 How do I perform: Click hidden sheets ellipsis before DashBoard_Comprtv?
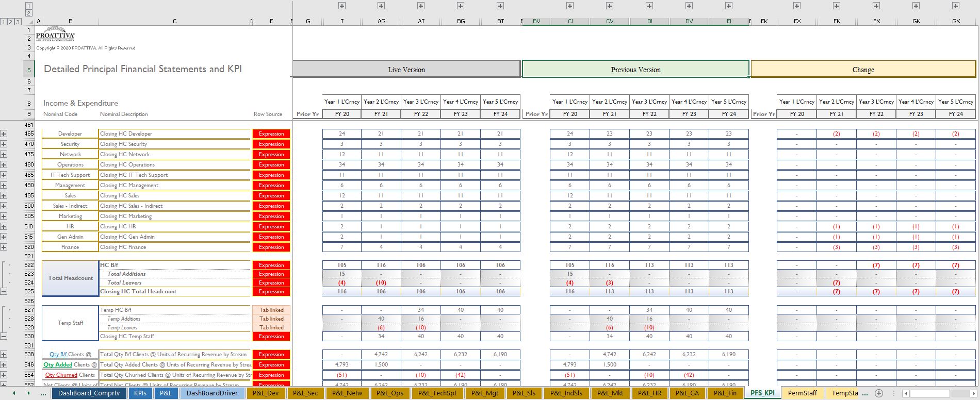coord(43,393)
